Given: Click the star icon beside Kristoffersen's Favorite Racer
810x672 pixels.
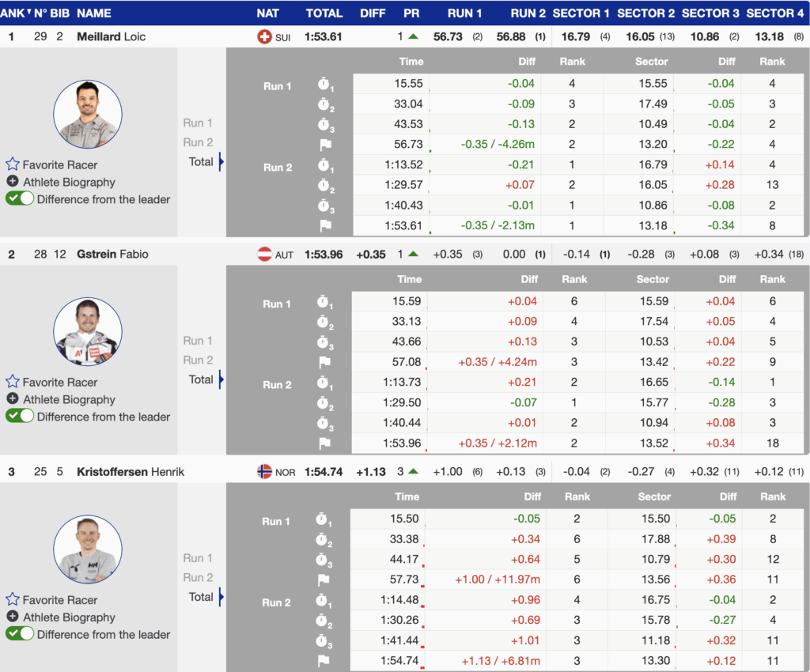Looking at the screenshot, I should tap(13, 600).
